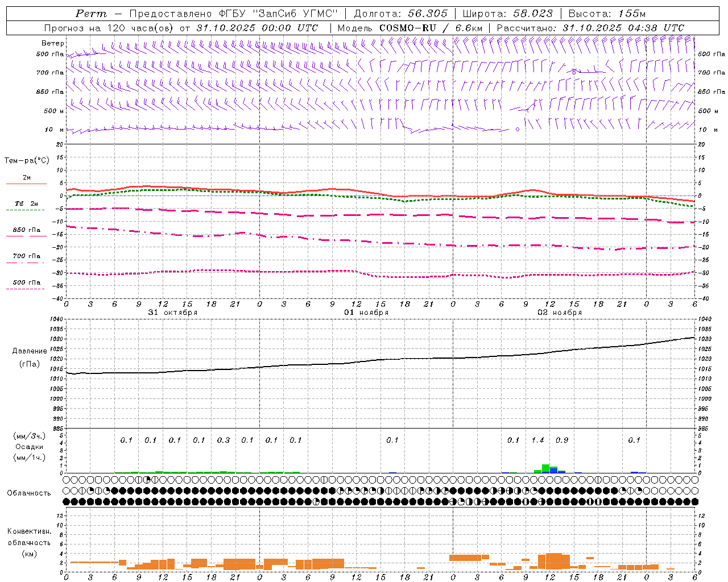Viewport: 728px width, 582px height.
Task: Click the "Облачность" cloudiness row label
Action: (29, 493)
